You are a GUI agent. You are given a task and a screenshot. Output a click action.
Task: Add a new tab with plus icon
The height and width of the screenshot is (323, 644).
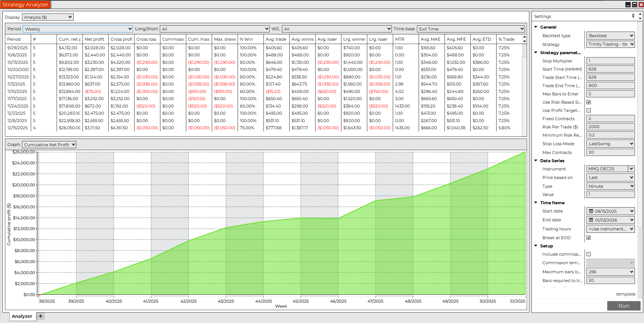click(x=40, y=316)
